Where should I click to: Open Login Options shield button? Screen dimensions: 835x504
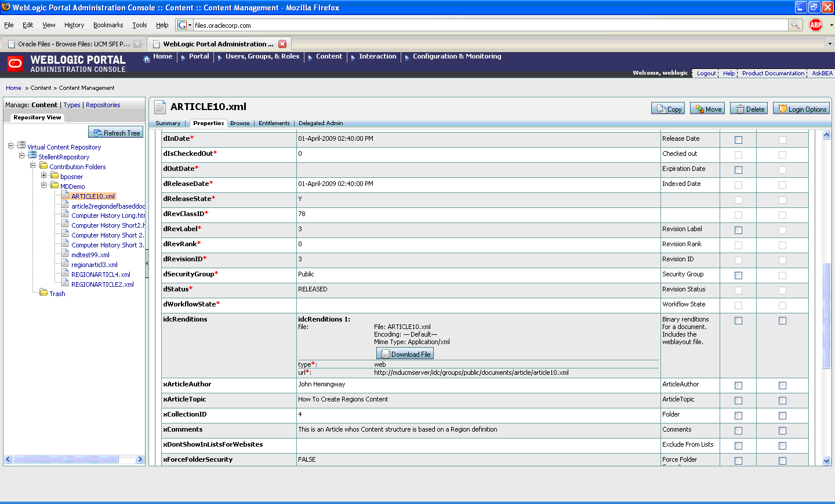pyautogui.click(x=801, y=109)
